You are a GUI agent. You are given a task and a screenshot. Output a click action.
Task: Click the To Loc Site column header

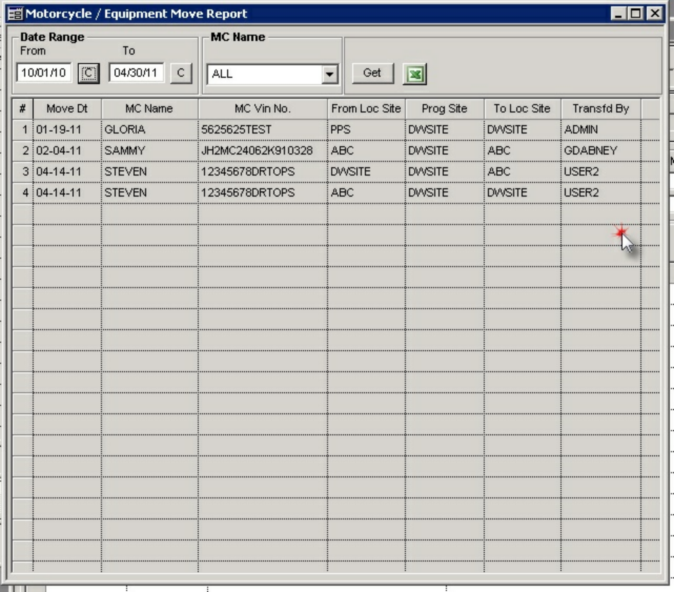pos(522,108)
